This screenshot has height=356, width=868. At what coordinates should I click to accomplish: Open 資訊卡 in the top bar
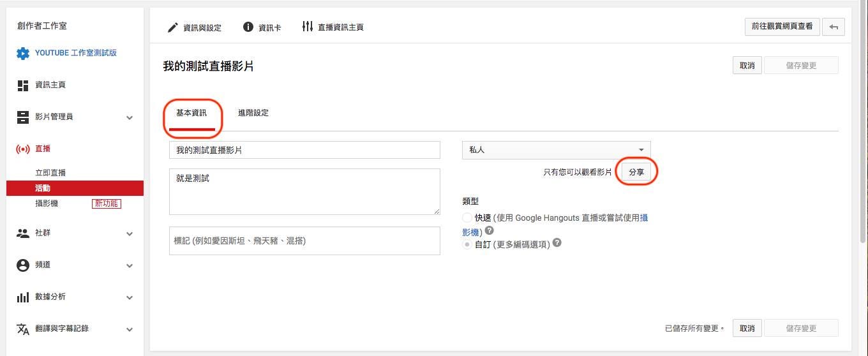(x=262, y=27)
